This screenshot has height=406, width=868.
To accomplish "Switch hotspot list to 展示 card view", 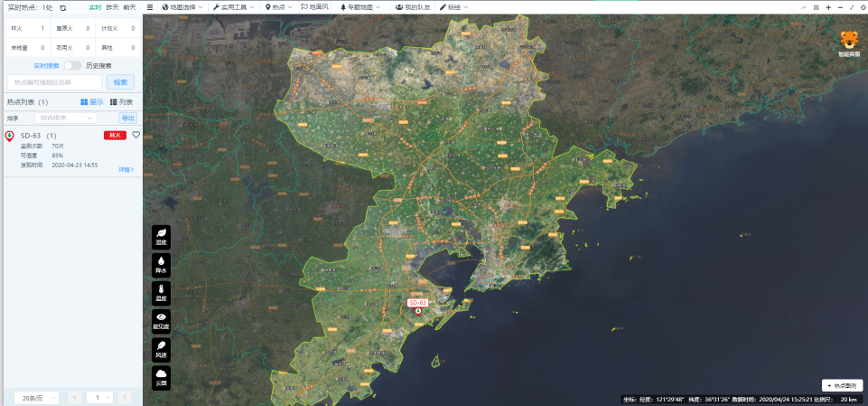I will [x=92, y=102].
